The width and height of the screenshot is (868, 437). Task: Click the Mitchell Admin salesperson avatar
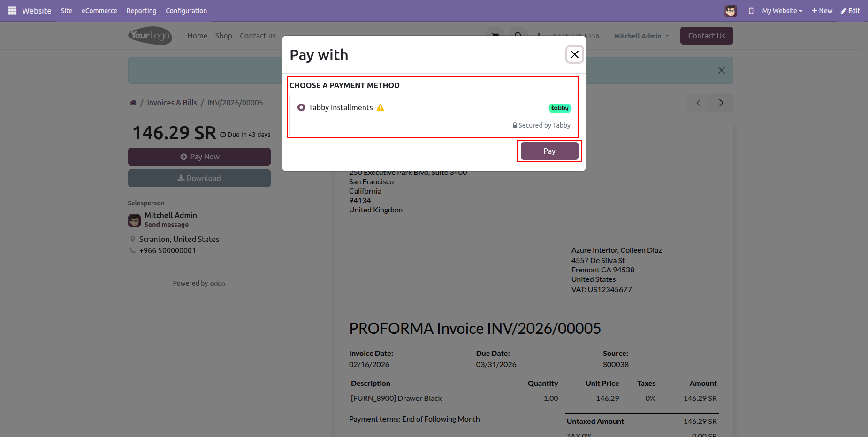[135, 220]
